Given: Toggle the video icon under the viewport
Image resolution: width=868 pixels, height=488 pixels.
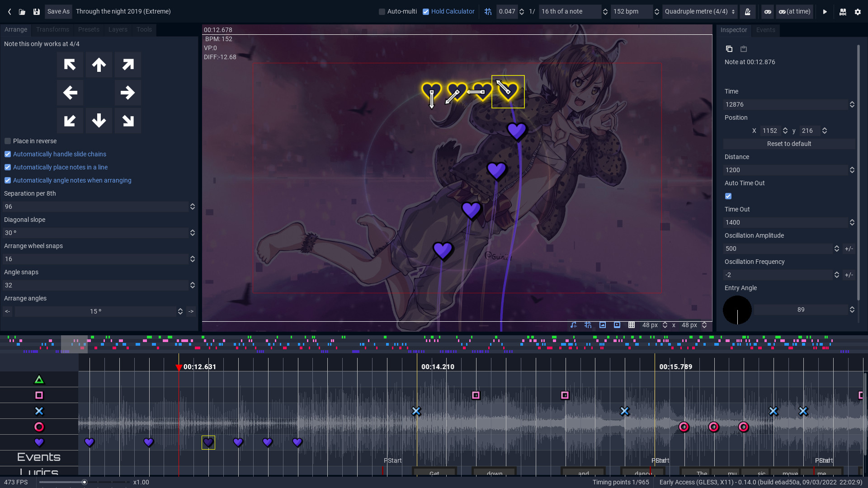Looking at the screenshot, I should pos(617,325).
